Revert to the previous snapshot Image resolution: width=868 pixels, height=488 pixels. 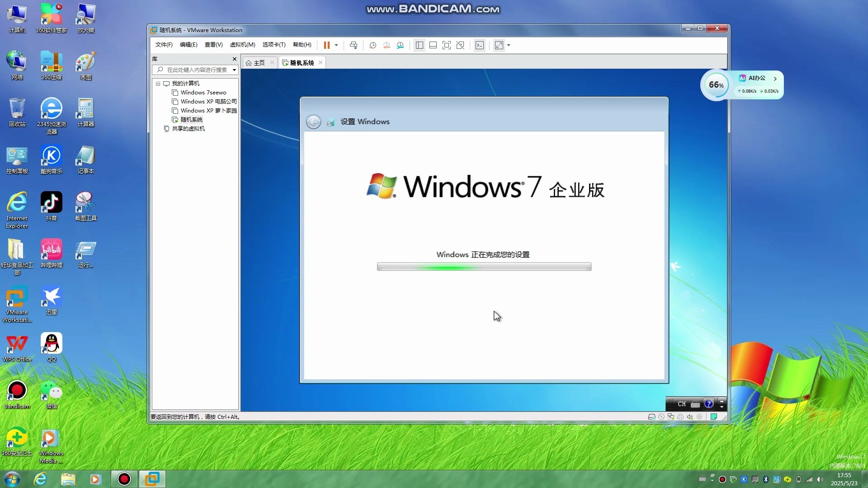(x=387, y=45)
